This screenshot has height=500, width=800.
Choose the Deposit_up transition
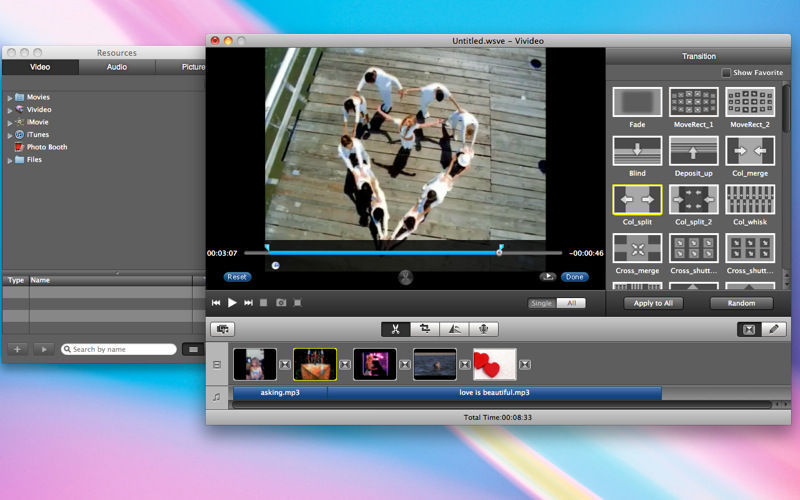[693, 151]
